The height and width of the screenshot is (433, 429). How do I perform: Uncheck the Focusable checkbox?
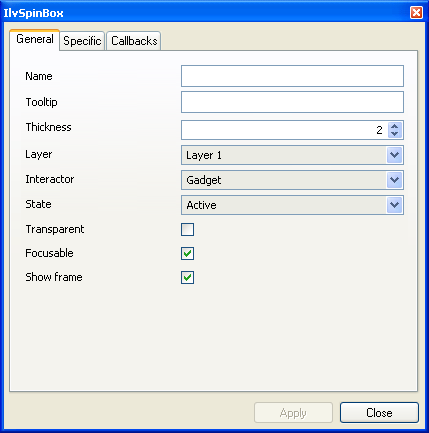[x=187, y=253]
